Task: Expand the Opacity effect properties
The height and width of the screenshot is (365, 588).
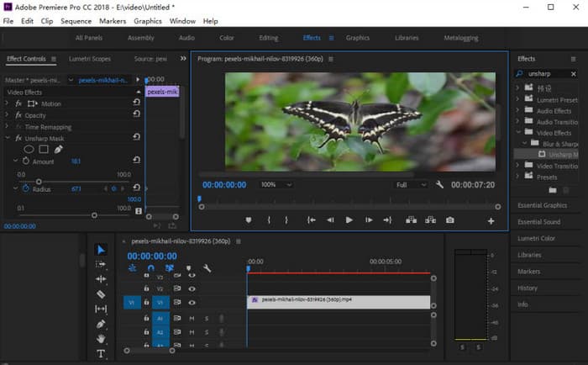Action: tap(7, 115)
